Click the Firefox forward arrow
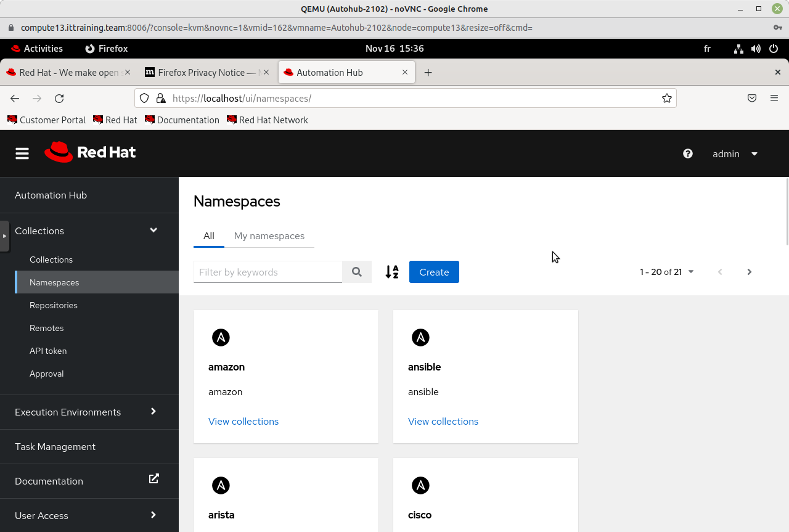 pos(37,98)
